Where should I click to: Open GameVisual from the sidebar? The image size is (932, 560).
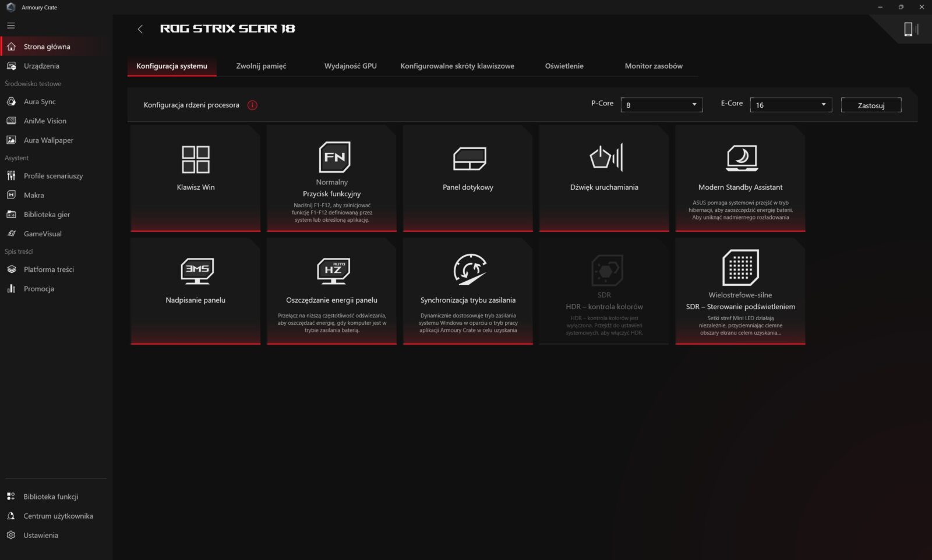(43, 234)
